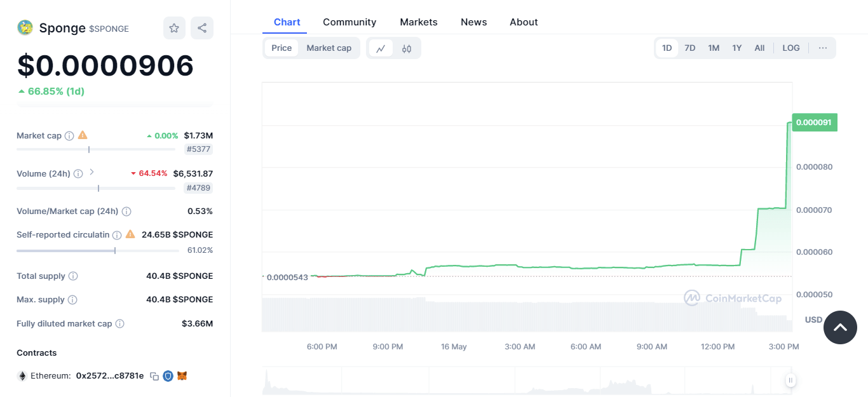868x397 pixels.
Task: Click the market cap rank #5377 badge
Action: [199, 149]
